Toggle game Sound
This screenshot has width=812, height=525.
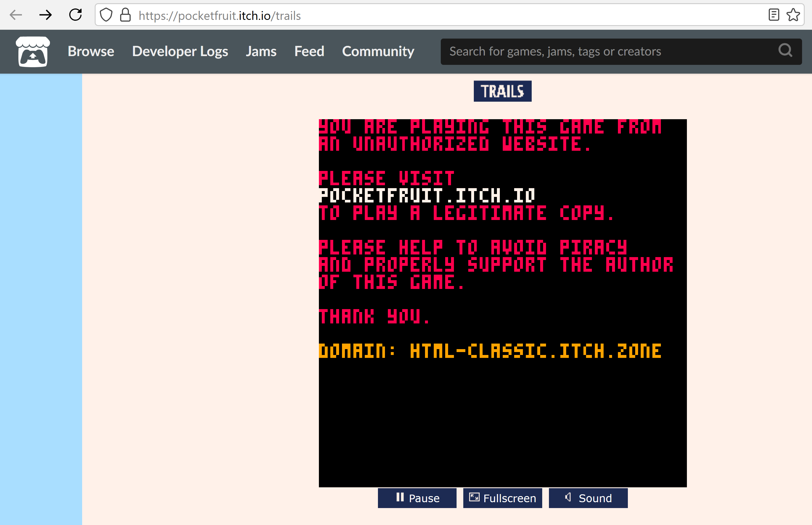[588, 498]
